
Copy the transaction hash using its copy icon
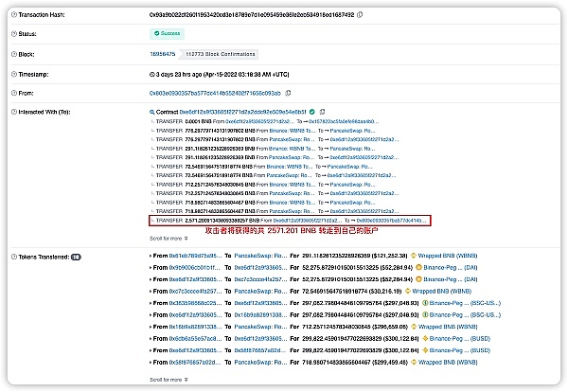(x=360, y=15)
